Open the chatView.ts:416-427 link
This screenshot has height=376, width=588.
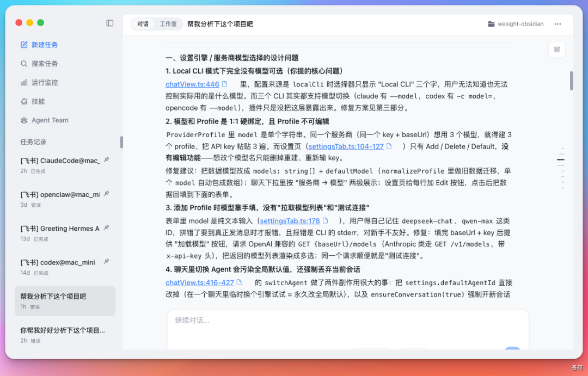(x=199, y=282)
